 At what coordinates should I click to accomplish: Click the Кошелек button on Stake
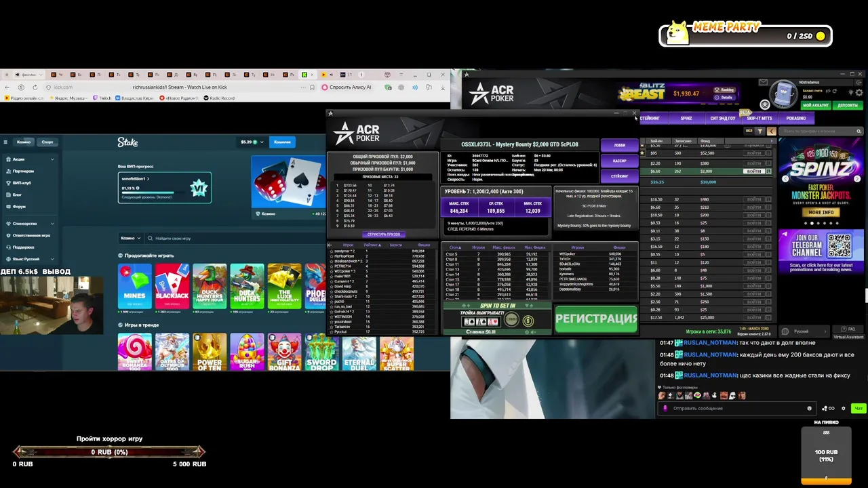(x=283, y=142)
